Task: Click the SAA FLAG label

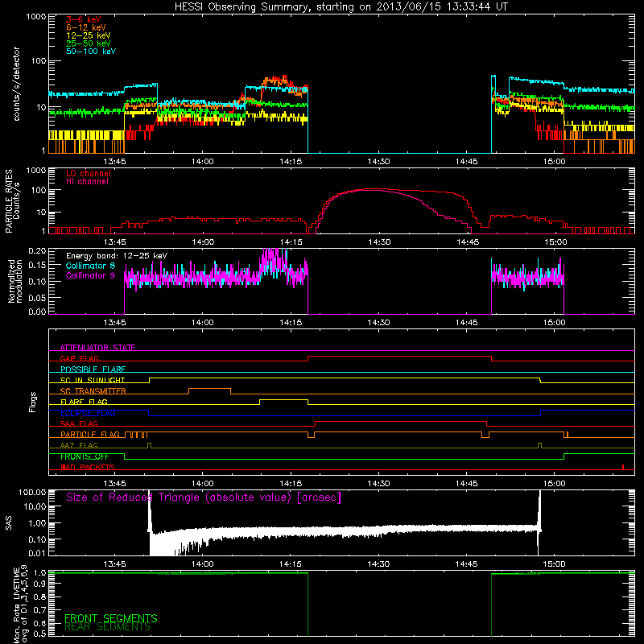Action: [x=79, y=423]
